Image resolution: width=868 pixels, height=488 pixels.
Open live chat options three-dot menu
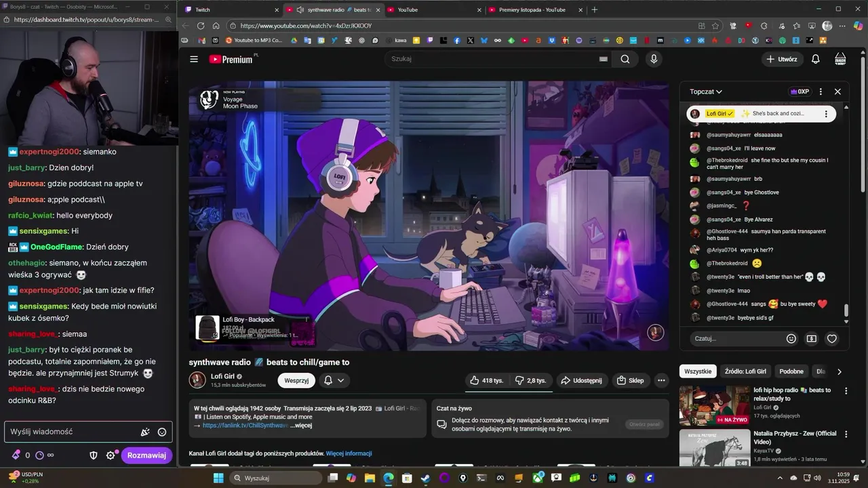821,91
